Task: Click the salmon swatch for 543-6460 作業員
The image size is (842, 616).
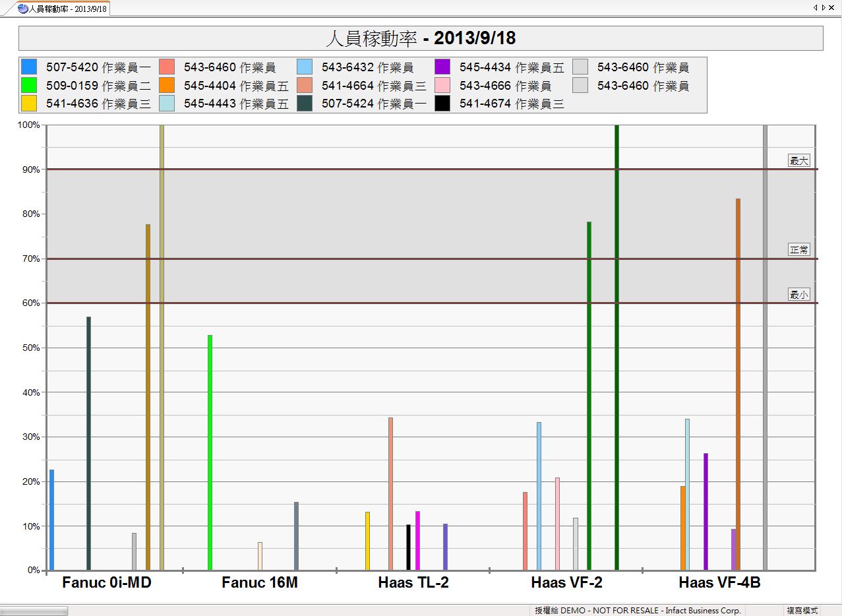Action: (167, 67)
